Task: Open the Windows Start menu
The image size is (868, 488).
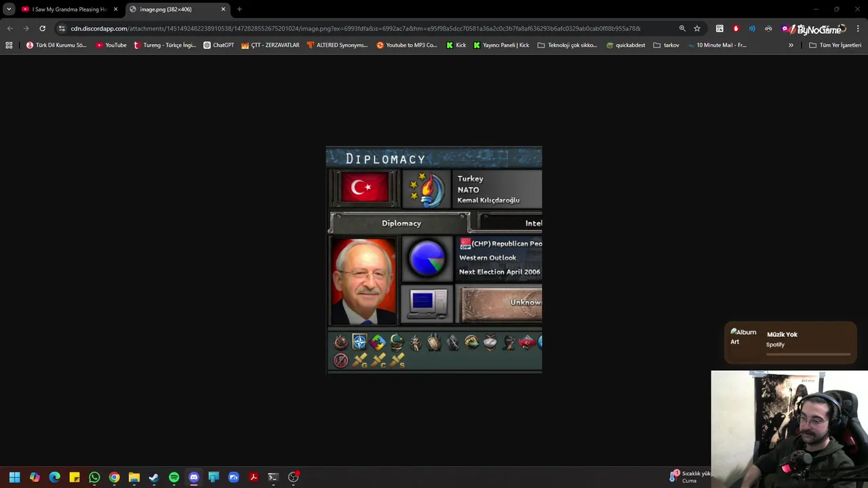Action: [14, 477]
